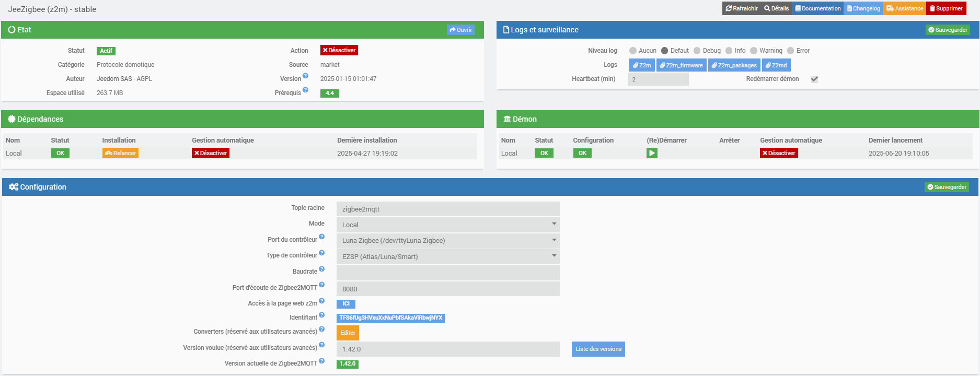980x376 pixels.
Task: Click Editer for Converters
Action: (x=348, y=333)
